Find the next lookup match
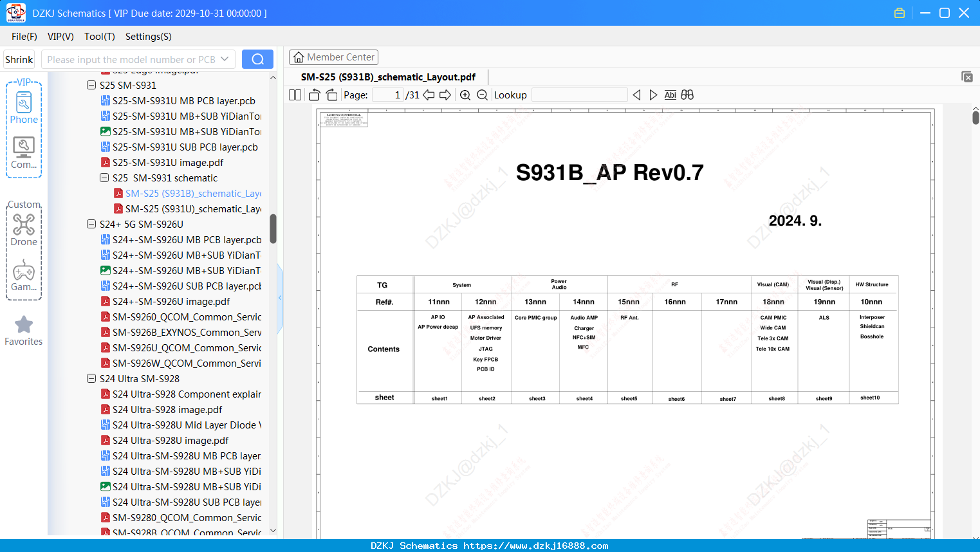 [654, 95]
